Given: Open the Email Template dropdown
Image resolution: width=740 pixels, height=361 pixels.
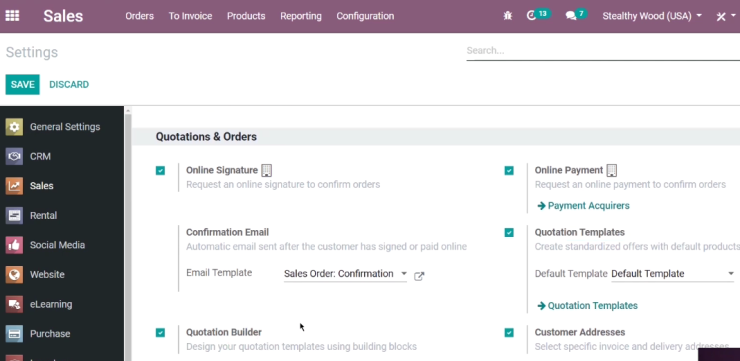Looking at the screenshot, I should 345,274.
